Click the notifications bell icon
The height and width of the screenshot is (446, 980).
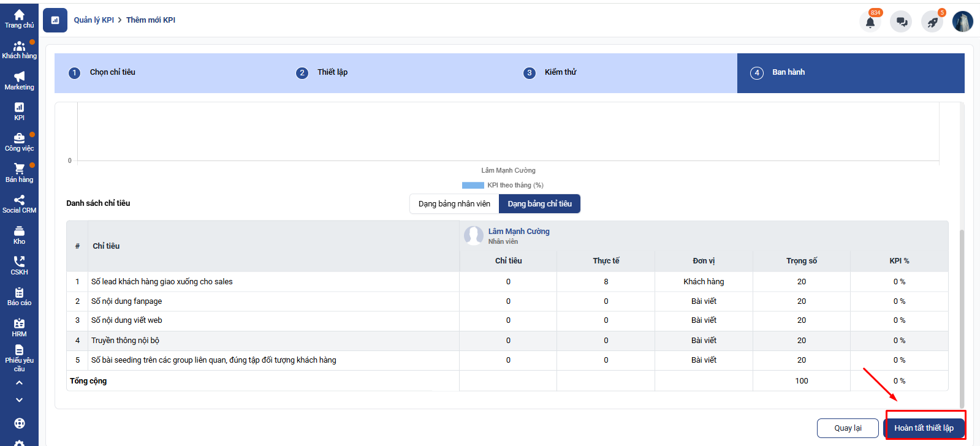pos(870,22)
